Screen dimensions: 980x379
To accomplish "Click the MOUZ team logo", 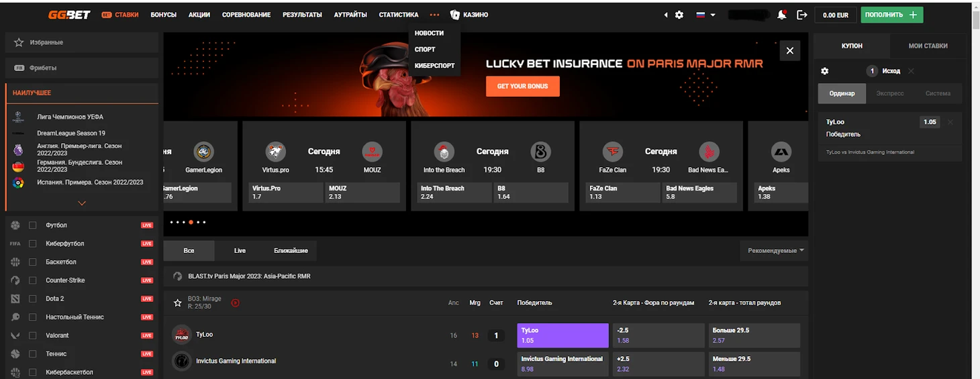I will [372, 152].
